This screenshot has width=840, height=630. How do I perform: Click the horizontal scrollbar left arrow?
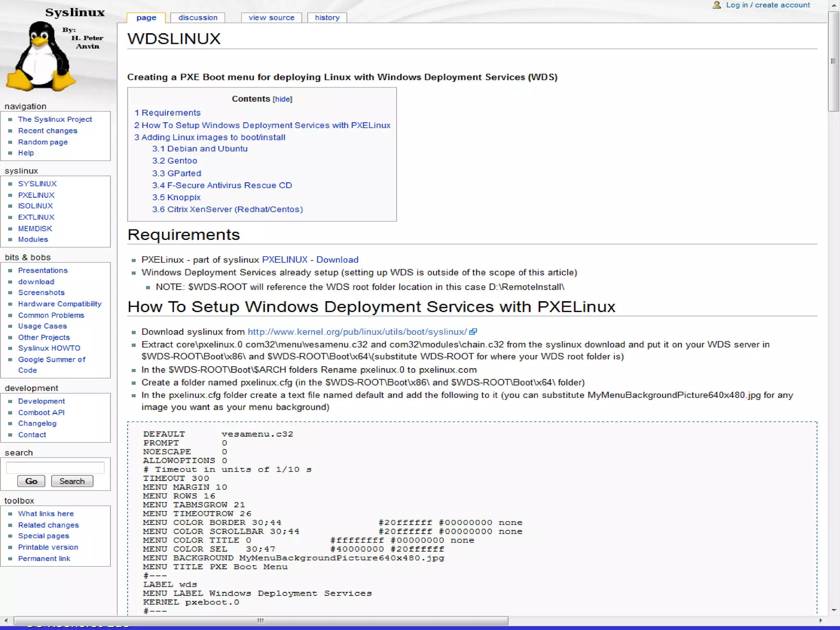pyautogui.click(x=6, y=621)
